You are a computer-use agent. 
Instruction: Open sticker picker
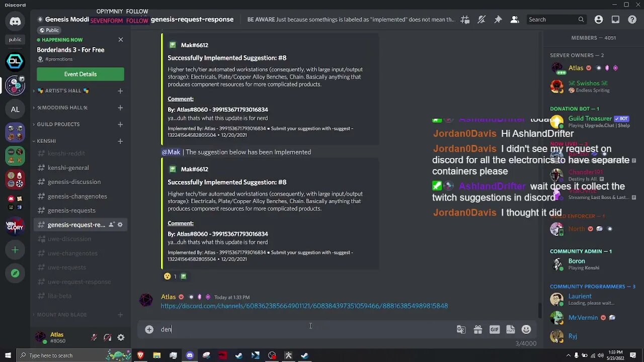[510, 329]
